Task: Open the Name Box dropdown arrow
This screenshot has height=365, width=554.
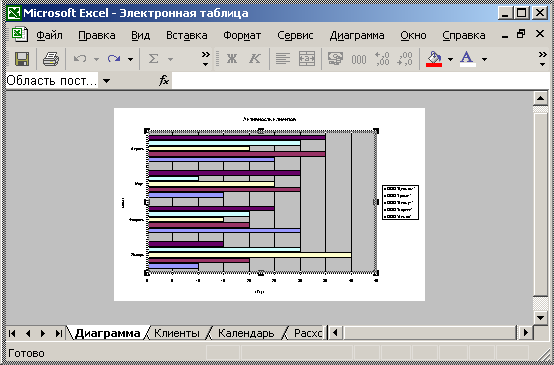Action: pyautogui.click(x=106, y=81)
